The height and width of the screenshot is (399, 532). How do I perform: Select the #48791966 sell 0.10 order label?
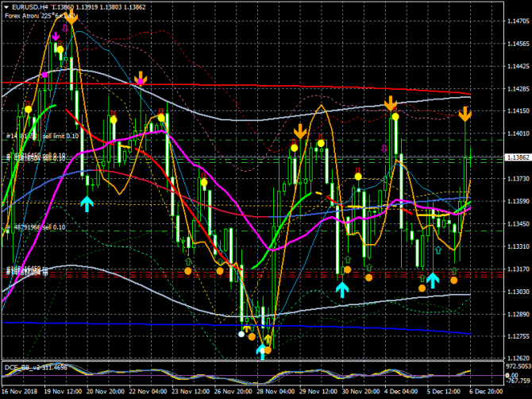tap(36, 227)
